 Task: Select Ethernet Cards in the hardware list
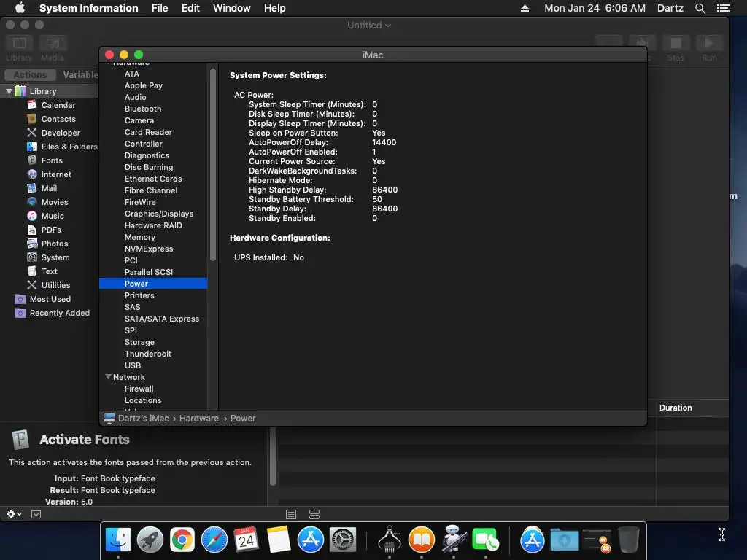click(x=153, y=179)
